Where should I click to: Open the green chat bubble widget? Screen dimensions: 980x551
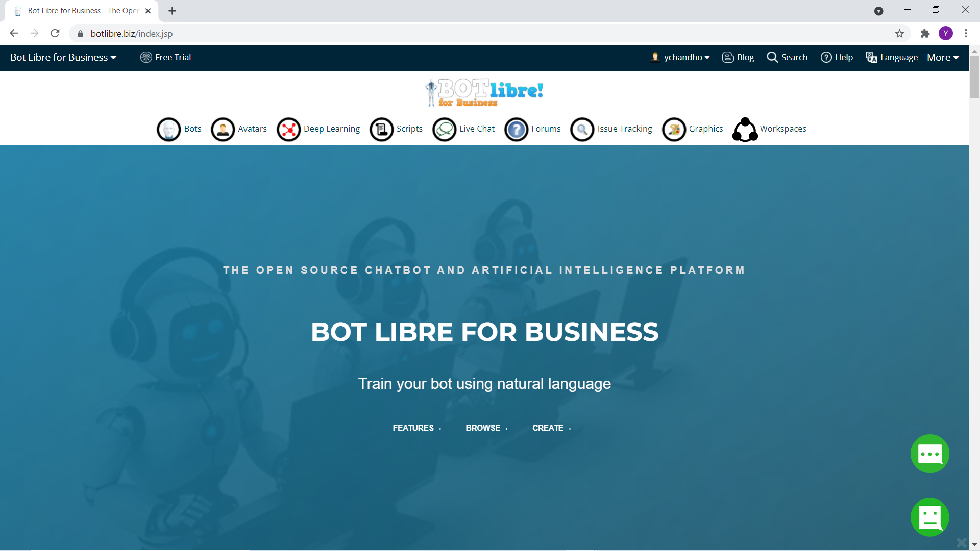click(929, 453)
